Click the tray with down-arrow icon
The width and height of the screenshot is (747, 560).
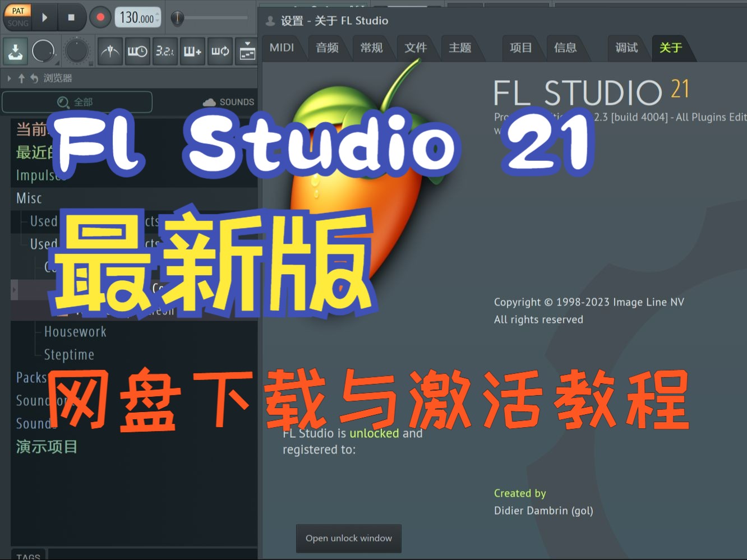click(x=16, y=52)
